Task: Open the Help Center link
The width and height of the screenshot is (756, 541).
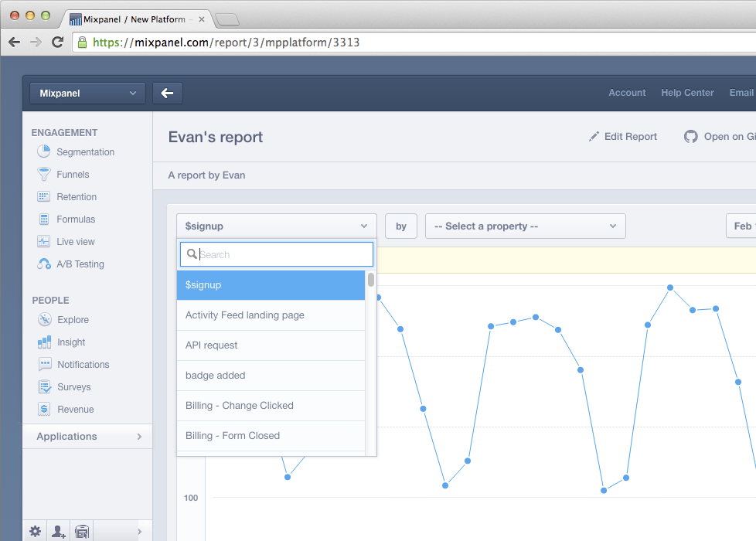Action: [687, 93]
